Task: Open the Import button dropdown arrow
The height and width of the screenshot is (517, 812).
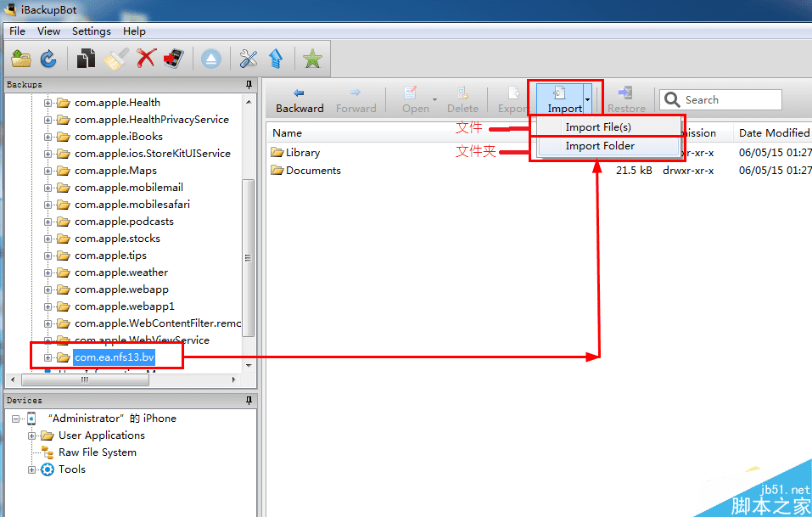Action: pos(587,99)
